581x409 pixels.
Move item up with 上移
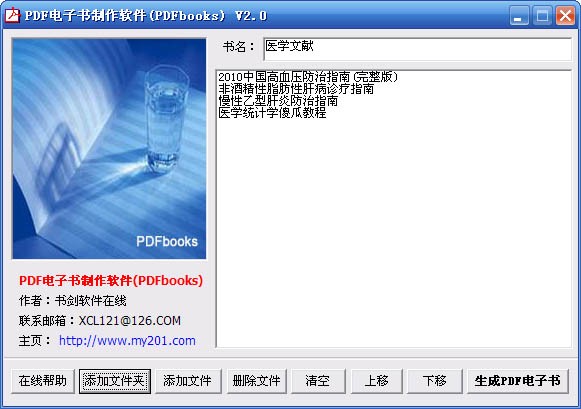click(376, 381)
